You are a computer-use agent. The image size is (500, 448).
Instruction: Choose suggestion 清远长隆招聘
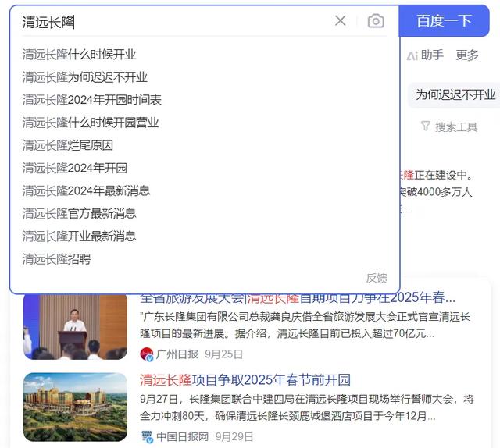click(56, 258)
